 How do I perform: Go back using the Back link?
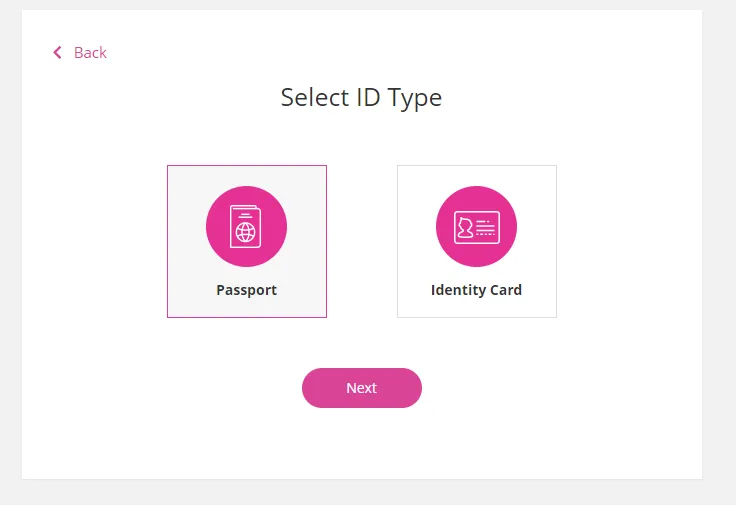pyautogui.click(x=80, y=53)
